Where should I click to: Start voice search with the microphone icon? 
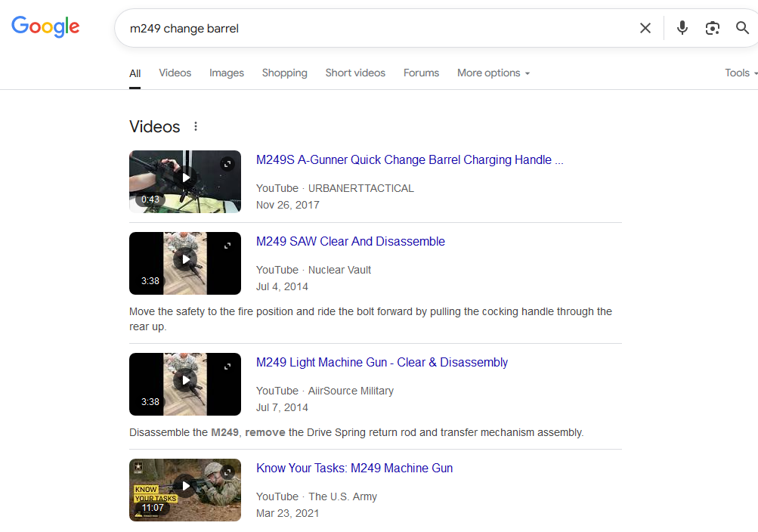coord(682,28)
